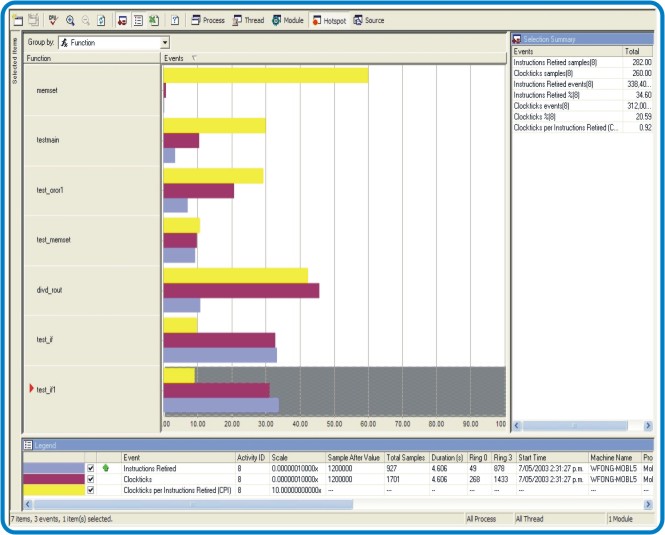The image size is (665, 535).
Task: Click the Selection Summary panel icon
Action: click(517, 39)
